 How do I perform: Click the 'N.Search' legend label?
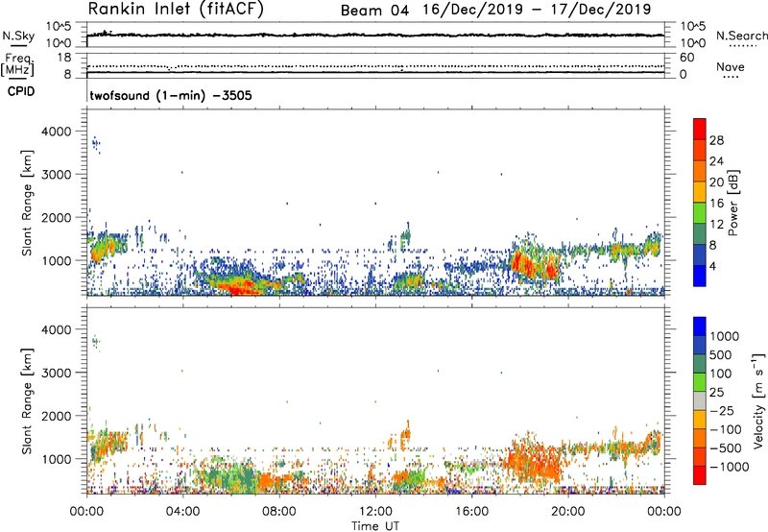[741, 36]
